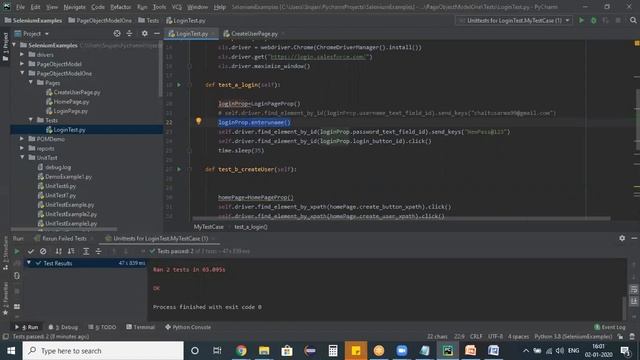Click the Python 3.8 interpreter in status bar

click(573, 336)
